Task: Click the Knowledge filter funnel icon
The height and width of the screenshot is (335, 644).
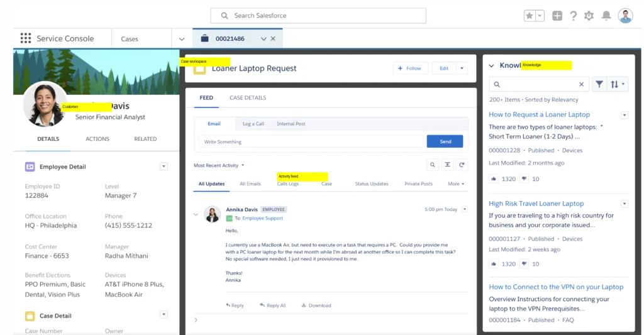Action: 599,84
